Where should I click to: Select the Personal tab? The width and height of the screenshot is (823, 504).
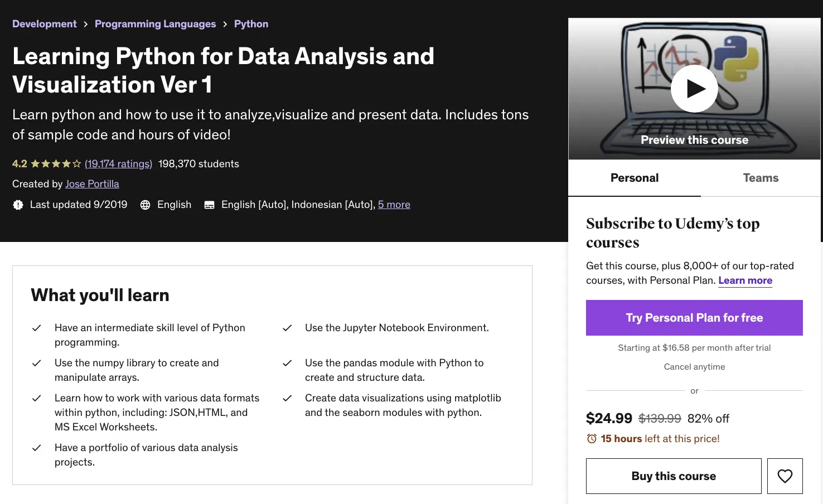point(635,178)
